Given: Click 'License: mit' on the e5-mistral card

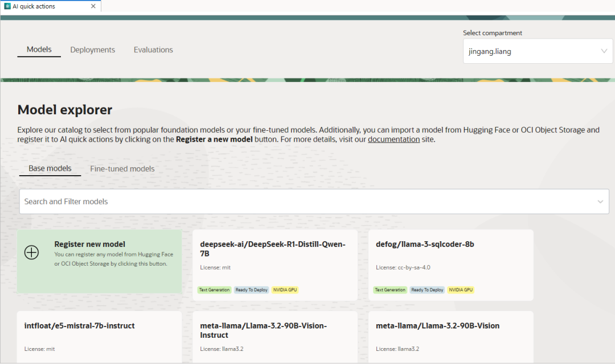Looking at the screenshot, I should pos(40,349).
